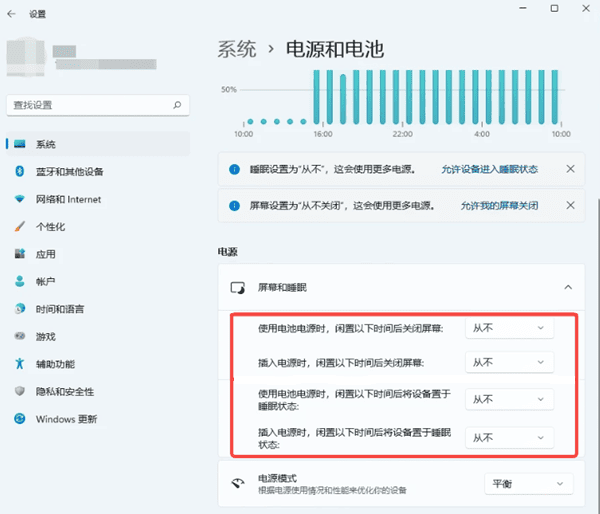
Task: Open 个性化 settings
Action: [98, 227]
